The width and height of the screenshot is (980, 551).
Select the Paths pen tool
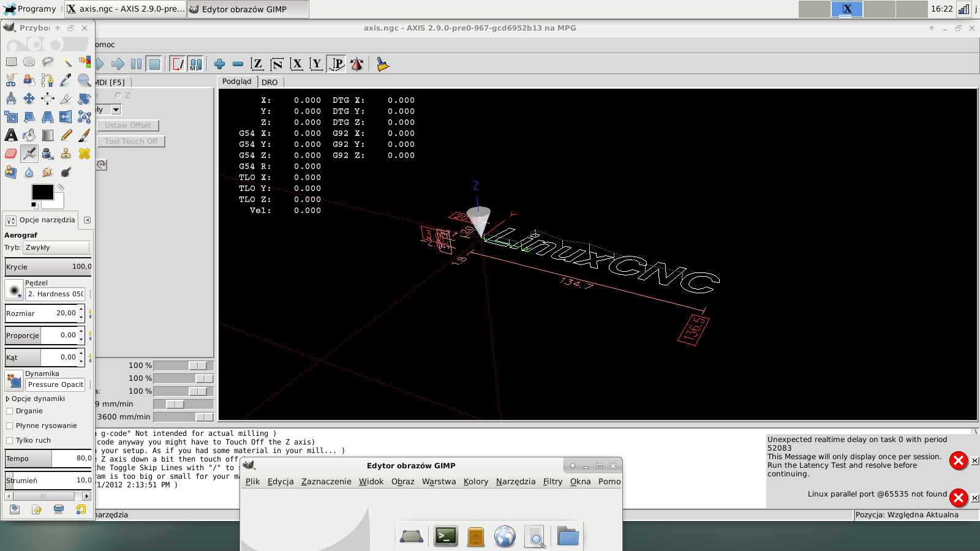48,80
